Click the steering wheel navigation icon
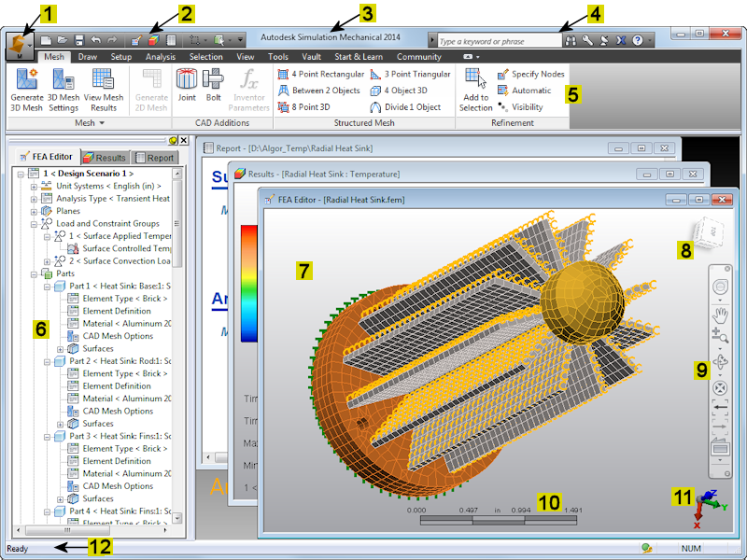This screenshot has height=560, width=747. coord(720,287)
